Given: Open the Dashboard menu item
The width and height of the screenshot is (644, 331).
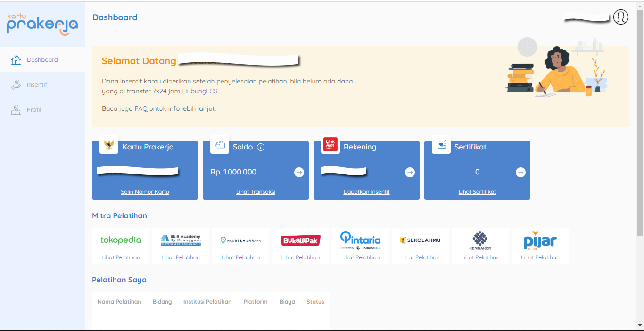Looking at the screenshot, I should [42, 60].
